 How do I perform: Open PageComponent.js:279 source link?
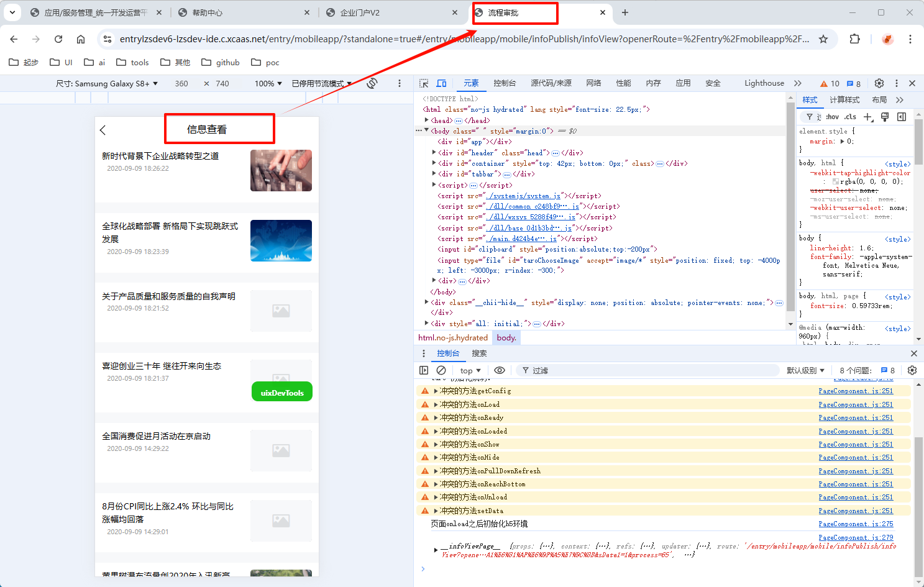click(856, 538)
